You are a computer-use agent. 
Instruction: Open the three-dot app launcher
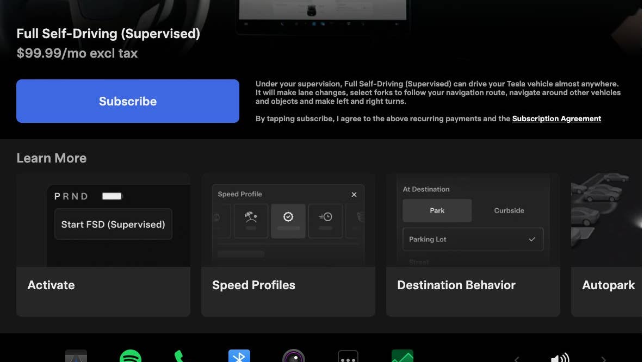[x=348, y=358]
